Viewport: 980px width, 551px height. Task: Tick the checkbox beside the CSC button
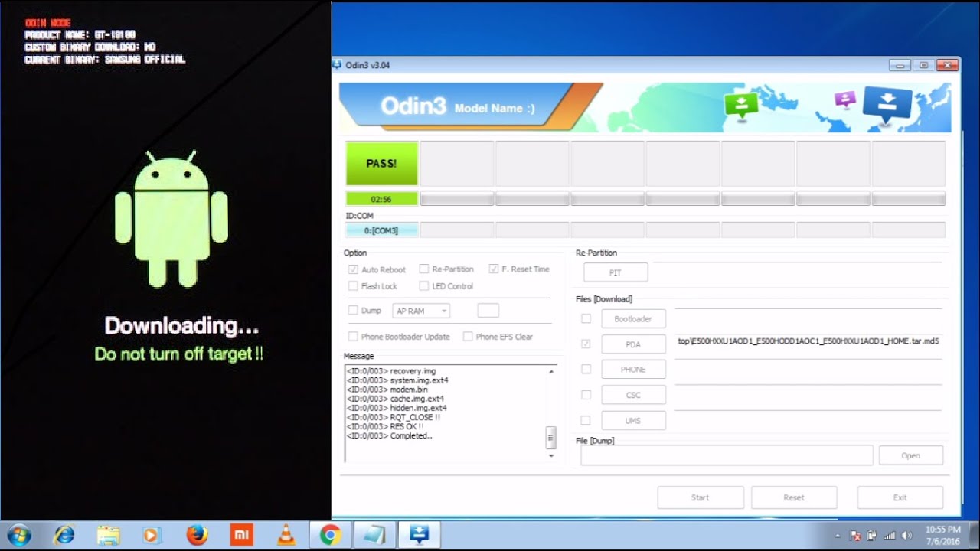[x=586, y=395]
